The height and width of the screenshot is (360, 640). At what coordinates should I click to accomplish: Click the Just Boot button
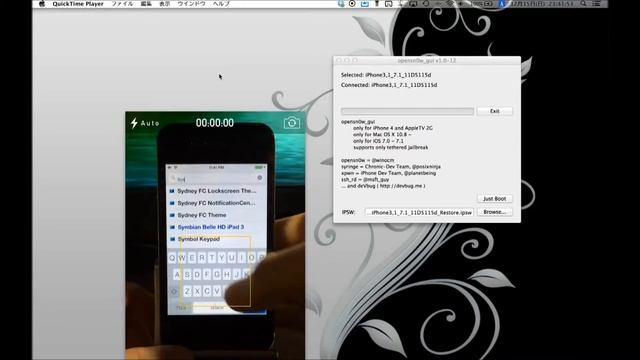495,198
